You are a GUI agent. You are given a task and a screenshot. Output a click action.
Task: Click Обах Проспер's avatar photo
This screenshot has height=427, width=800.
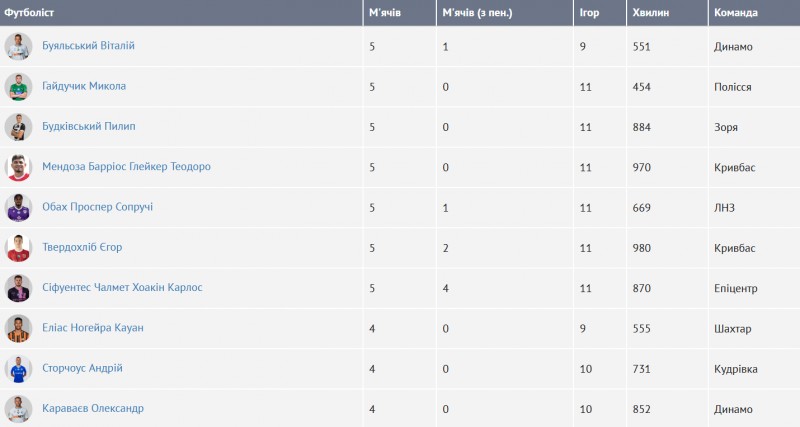pos(18,207)
